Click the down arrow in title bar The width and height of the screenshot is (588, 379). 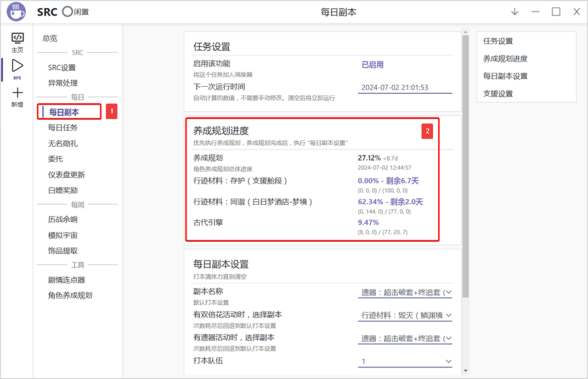pyautogui.click(x=514, y=12)
